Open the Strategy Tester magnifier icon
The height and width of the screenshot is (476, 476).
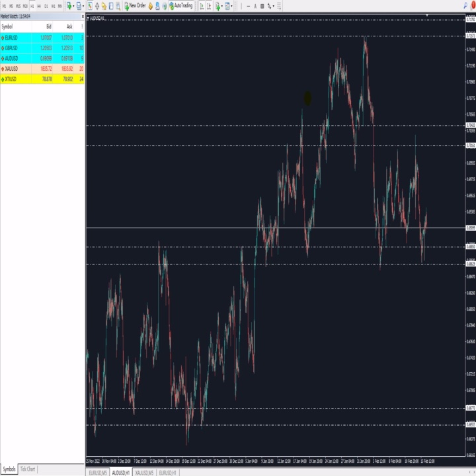point(118,6)
